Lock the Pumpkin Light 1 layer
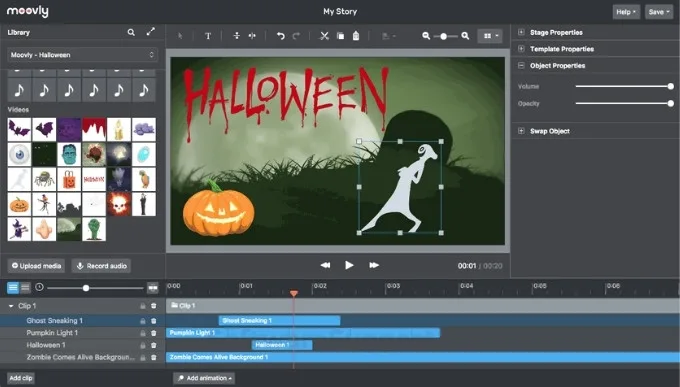 pyautogui.click(x=142, y=333)
